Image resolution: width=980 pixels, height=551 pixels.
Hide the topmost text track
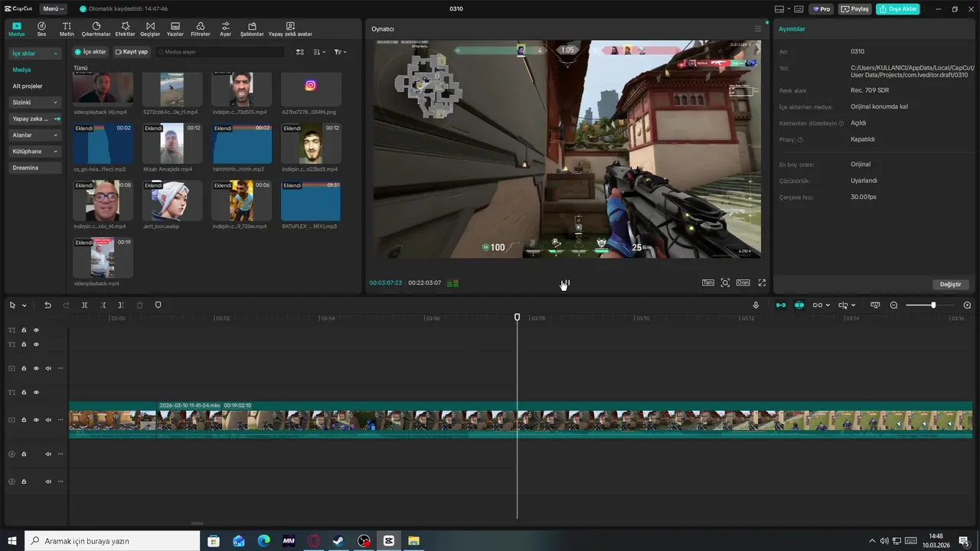pos(36,331)
